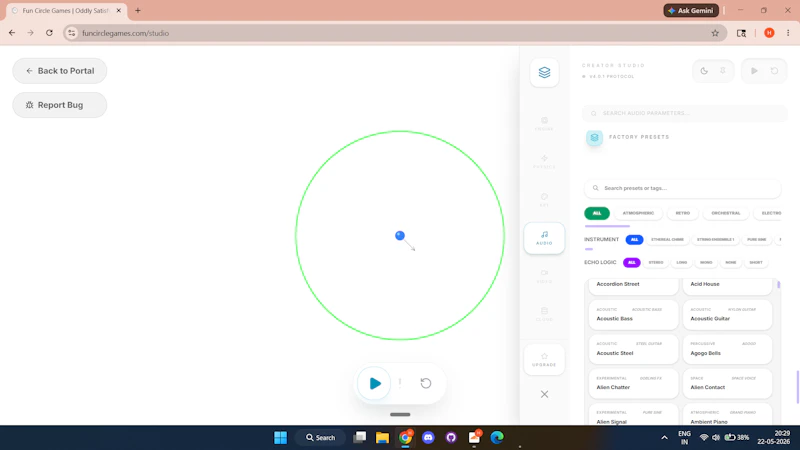Filter presets by Orchestral

coord(726,213)
